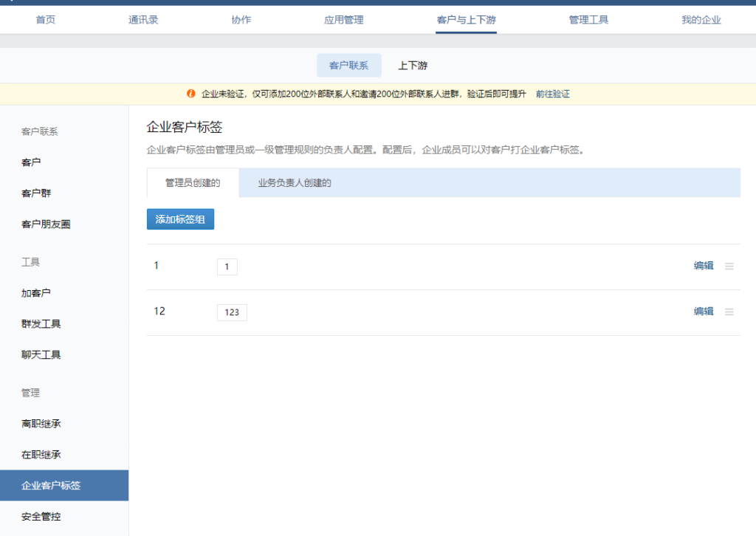Open the 首页 navigation item

pos(44,20)
